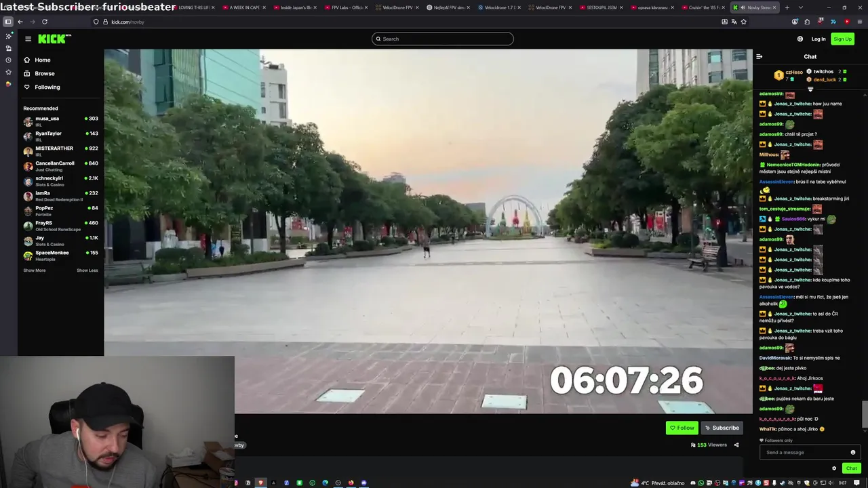Switch to oprava kávovaru tab
Viewport: 868px width, 488px height.
pyautogui.click(x=651, y=7)
